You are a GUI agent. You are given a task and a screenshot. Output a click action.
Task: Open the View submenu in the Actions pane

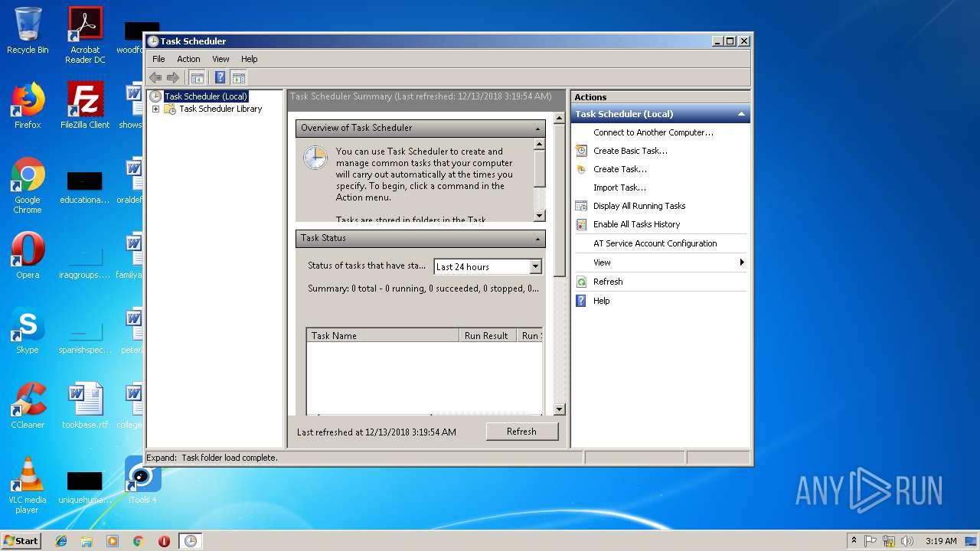coord(661,262)
